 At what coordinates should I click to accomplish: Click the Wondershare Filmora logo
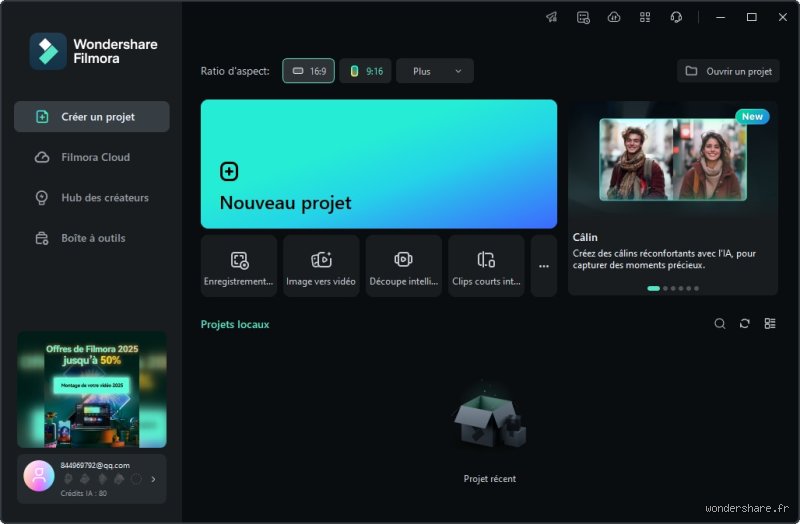tap(93, 52)
